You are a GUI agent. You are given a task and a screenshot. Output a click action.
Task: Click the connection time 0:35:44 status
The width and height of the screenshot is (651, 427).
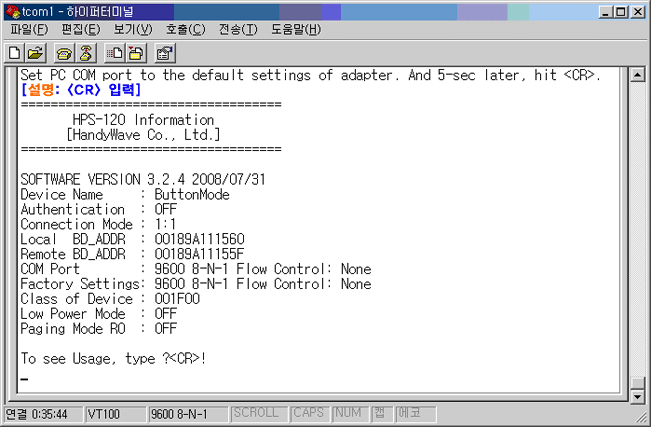43,414
